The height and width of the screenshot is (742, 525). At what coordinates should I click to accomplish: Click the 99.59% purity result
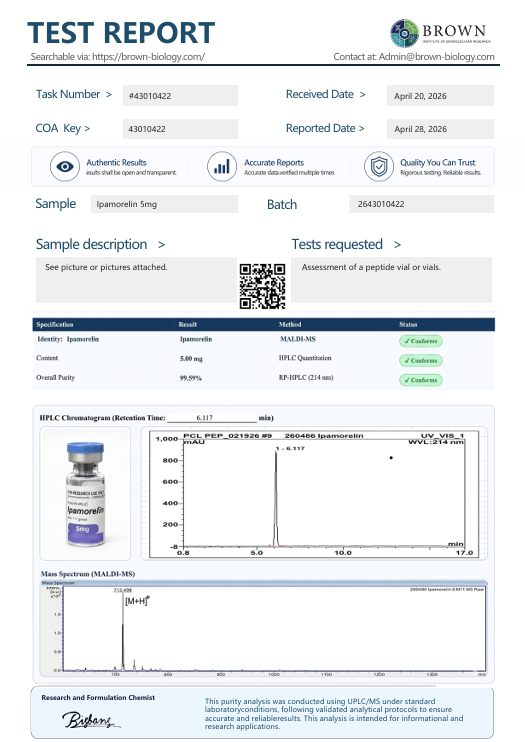pos(191,378)
